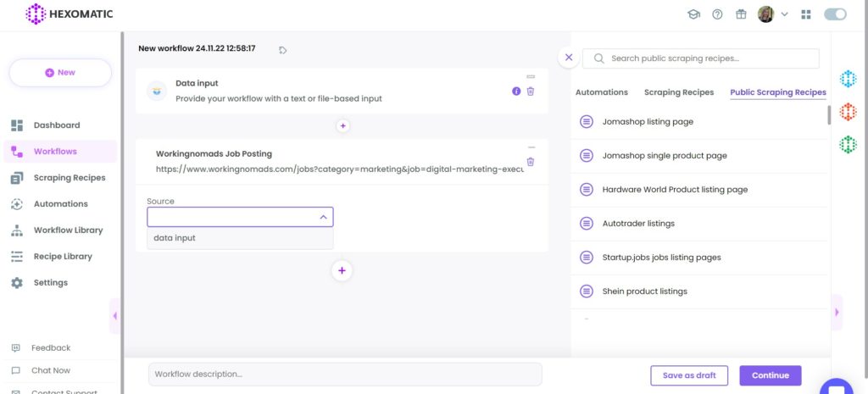This screenshot has height=394, width=868.
Task: Click the blue hexagon icon on right rail
Action: pos(848,79)
